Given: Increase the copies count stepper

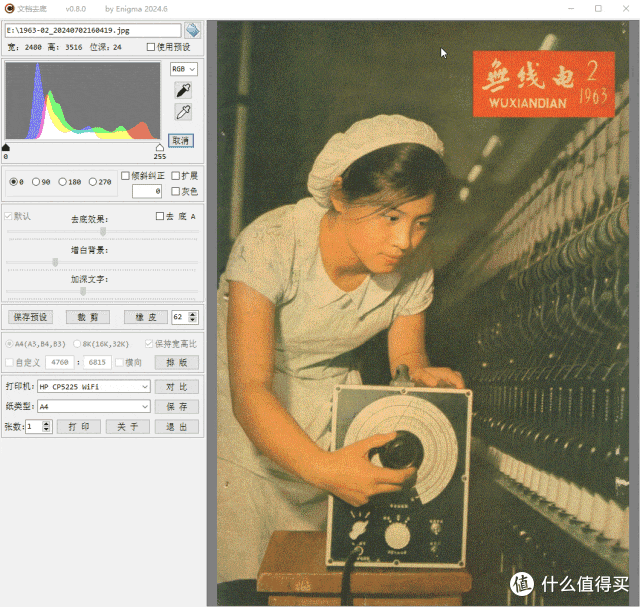Looking at the screenshot, I should [x=46, y=424].
